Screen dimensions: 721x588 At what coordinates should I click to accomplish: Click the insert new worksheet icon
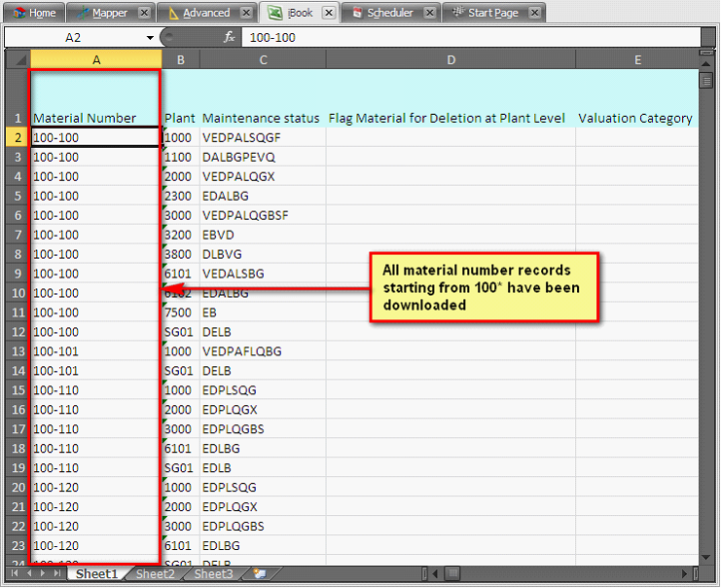pyautogui.click(x=258, y=574)
